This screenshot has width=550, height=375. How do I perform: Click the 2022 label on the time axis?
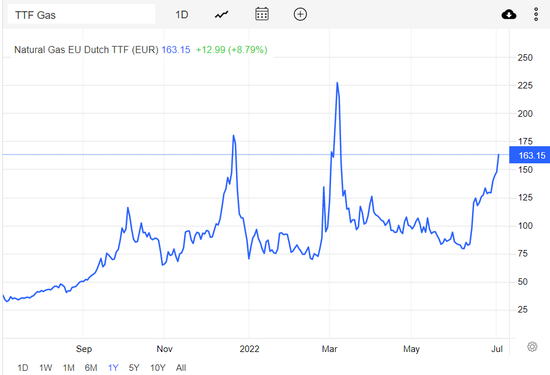(x=249, y=349)
